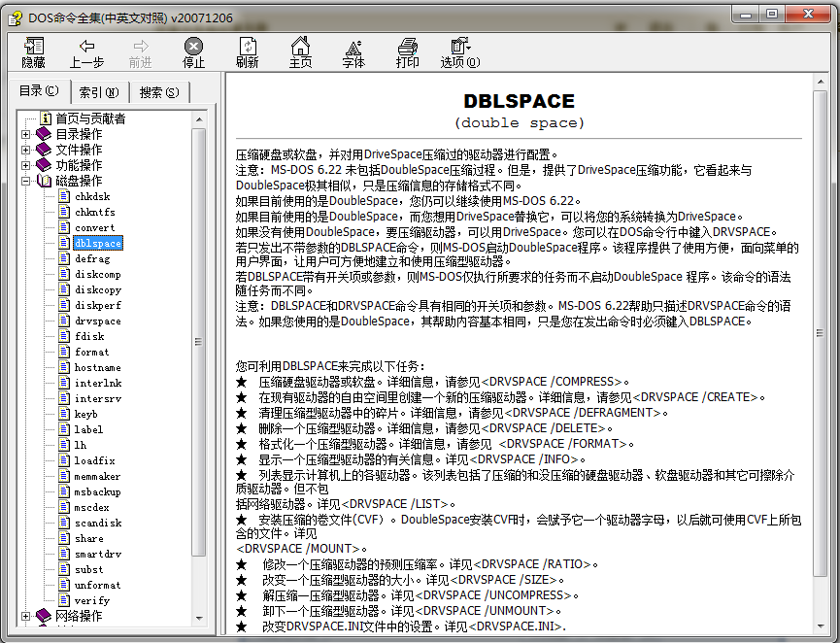Image resolution: width=840 pixels, height=643 pixels.
Task: Click the page icon next to scandisk
Action: pos(64,523)
